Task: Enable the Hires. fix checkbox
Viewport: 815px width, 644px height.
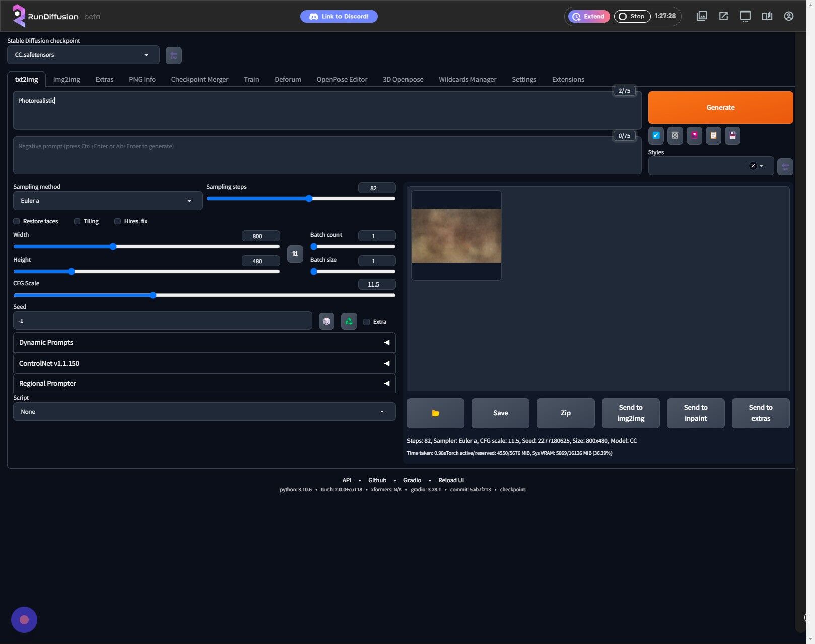Action: click(x=117, y=221)
